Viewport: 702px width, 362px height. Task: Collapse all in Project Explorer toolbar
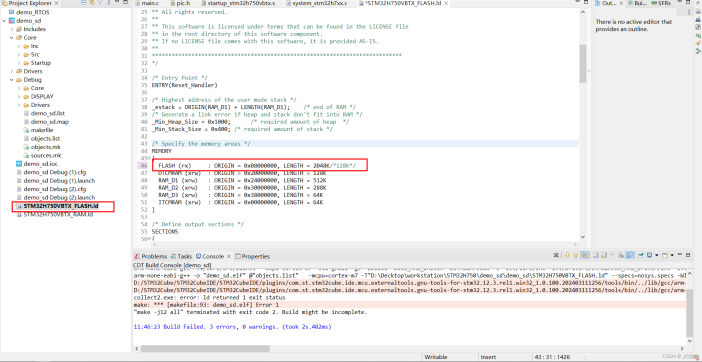(x=84, y=3)
